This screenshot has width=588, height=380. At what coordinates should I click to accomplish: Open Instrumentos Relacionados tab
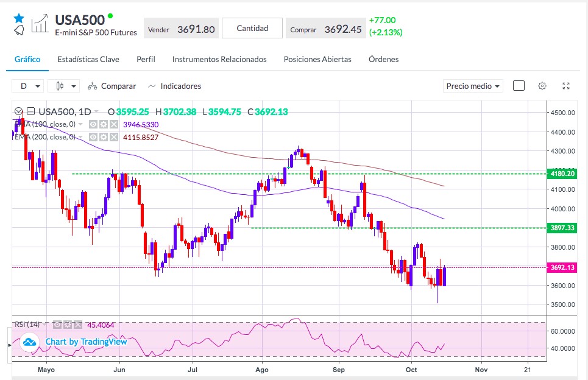tap(219, 59)
